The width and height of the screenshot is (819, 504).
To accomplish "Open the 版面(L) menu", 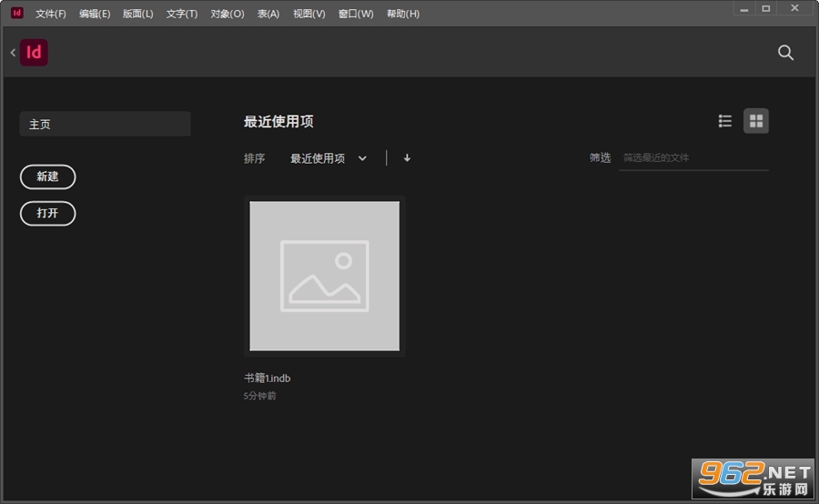I will [138, 14].
